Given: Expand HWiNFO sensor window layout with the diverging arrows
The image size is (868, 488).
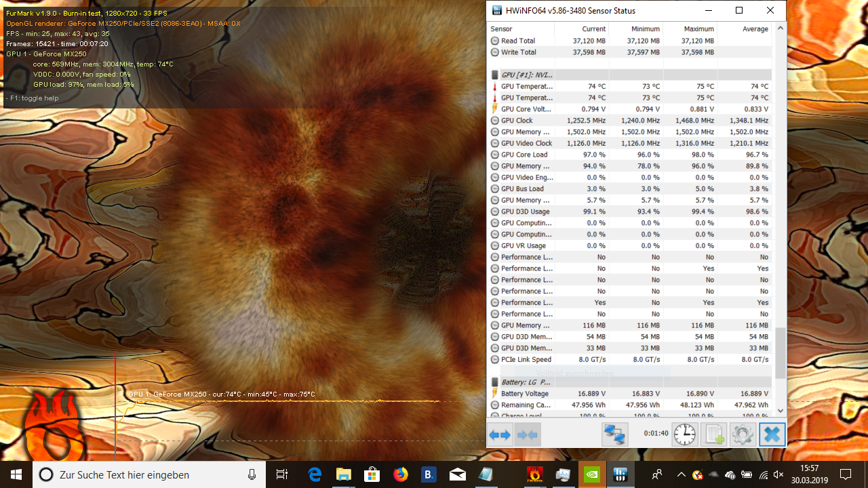Looking at the screenshot, I should tap(500, 434).
